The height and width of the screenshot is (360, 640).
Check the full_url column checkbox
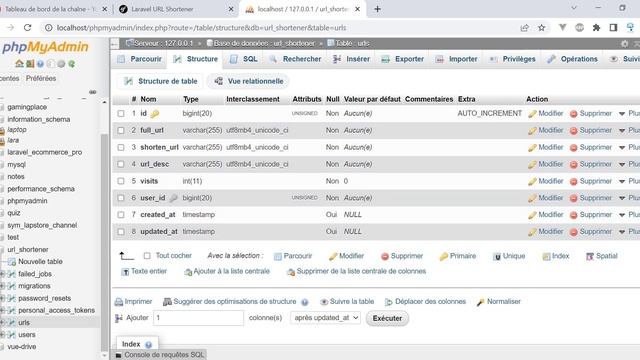tap(121, 130)
